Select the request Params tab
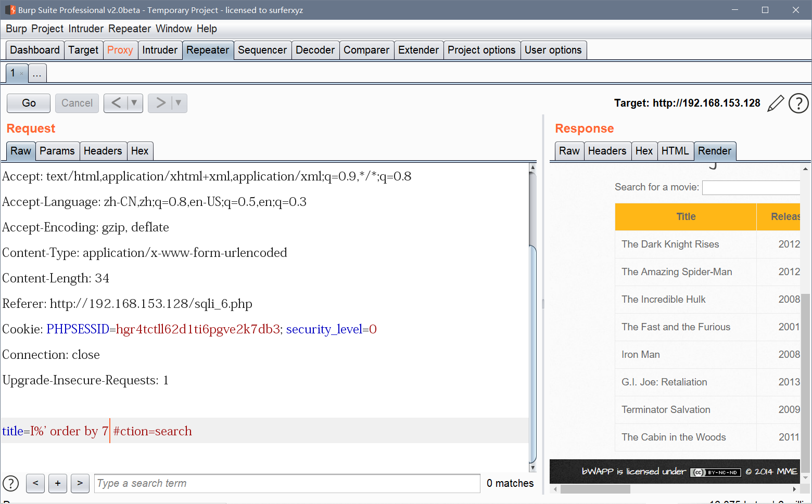The image size is (812, 504). pyautogui.click(x=57, y=151)
